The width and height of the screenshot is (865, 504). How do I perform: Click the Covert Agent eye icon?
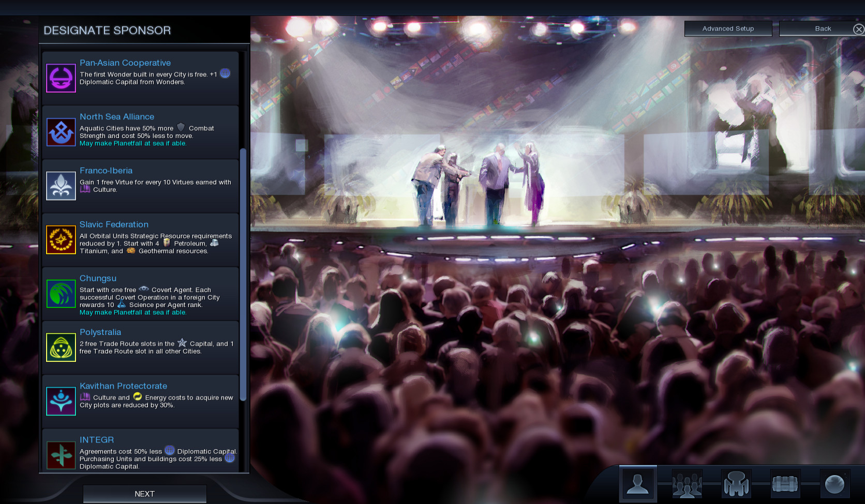(144, 289)
